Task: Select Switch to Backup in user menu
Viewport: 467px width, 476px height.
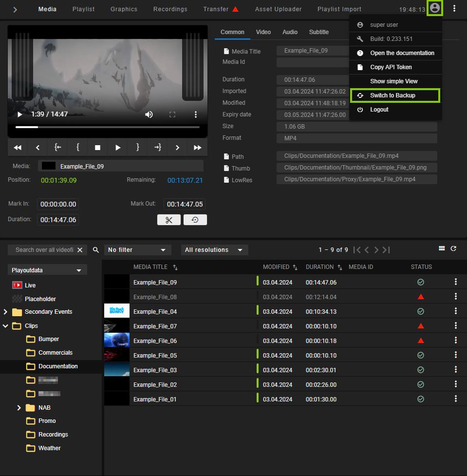Action: pos(395,95)
